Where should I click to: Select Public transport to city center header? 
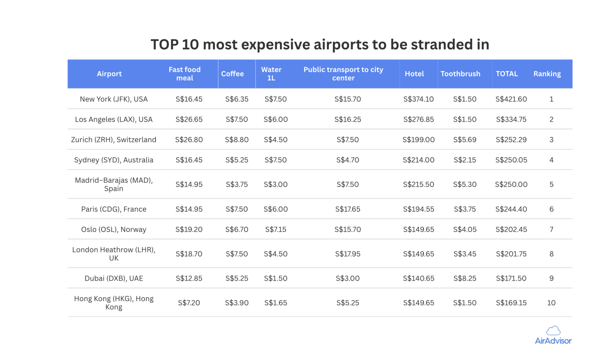(x=343, y=74)
